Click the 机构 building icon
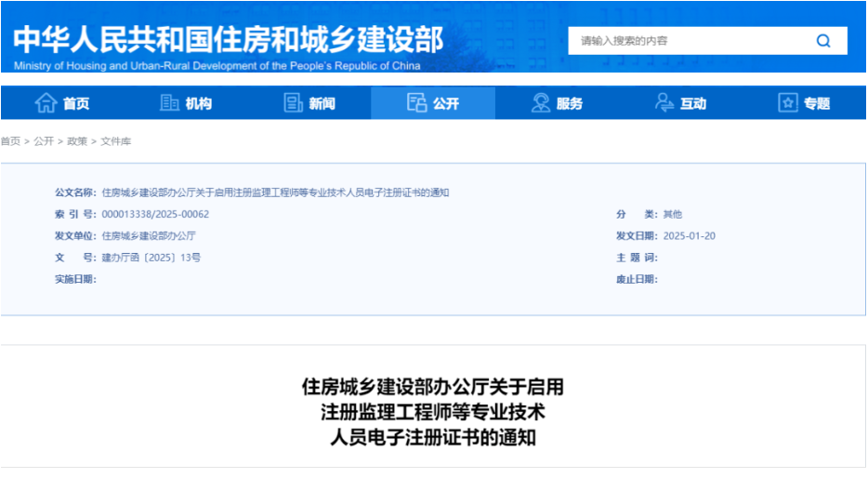Viewport: 868px width, 478px height. (x=169, y=103)
